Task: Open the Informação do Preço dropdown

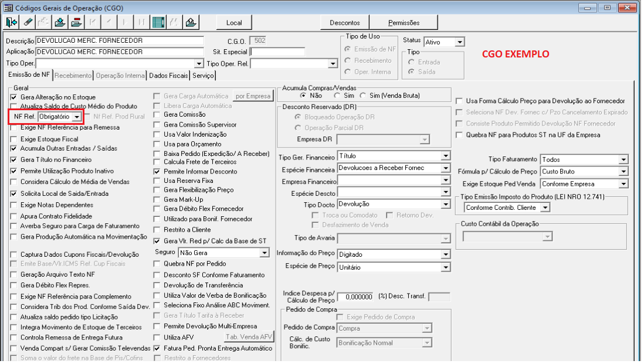Action: tap(446, 255)
